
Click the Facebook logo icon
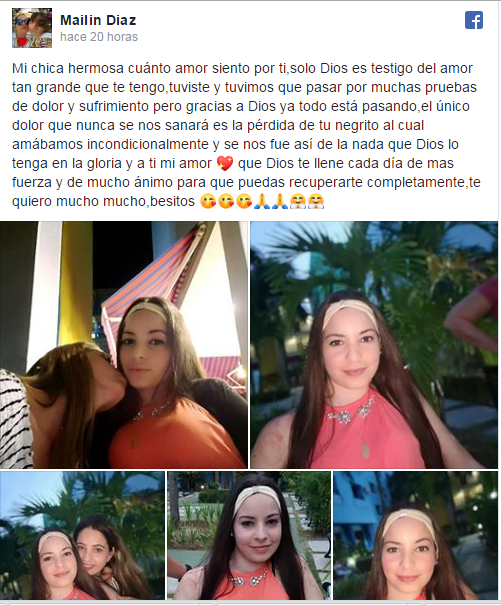click(x=474, y=20)
